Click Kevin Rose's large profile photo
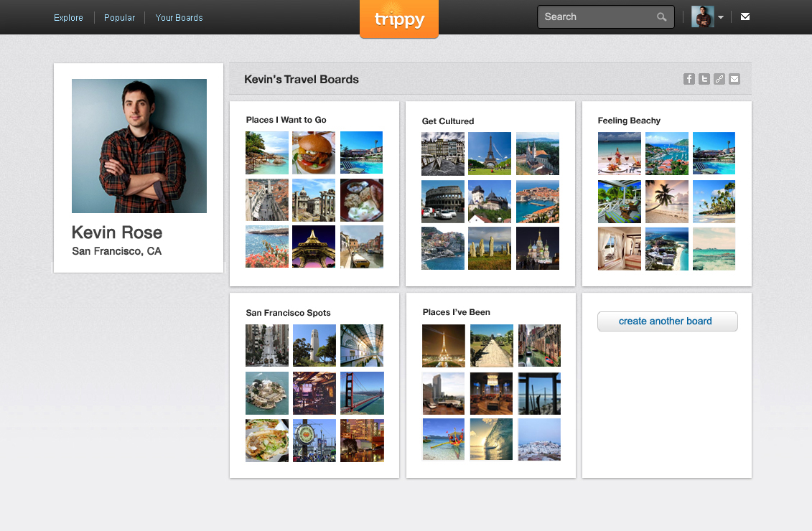The height and width of the screenshot is (531, 812). point(139,146)
